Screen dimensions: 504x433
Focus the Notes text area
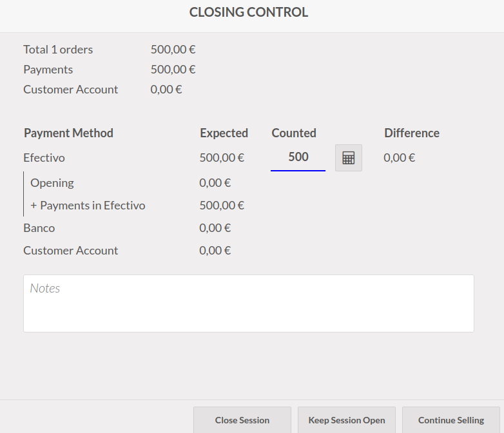tap(248, 303)
